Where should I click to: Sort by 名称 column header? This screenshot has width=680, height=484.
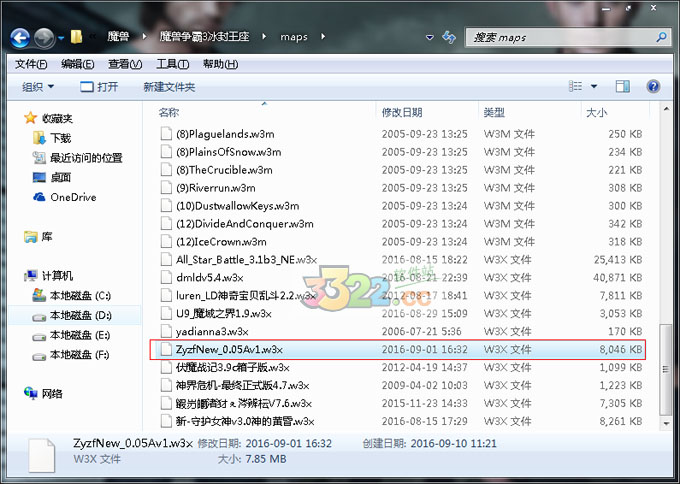point(168,113)
